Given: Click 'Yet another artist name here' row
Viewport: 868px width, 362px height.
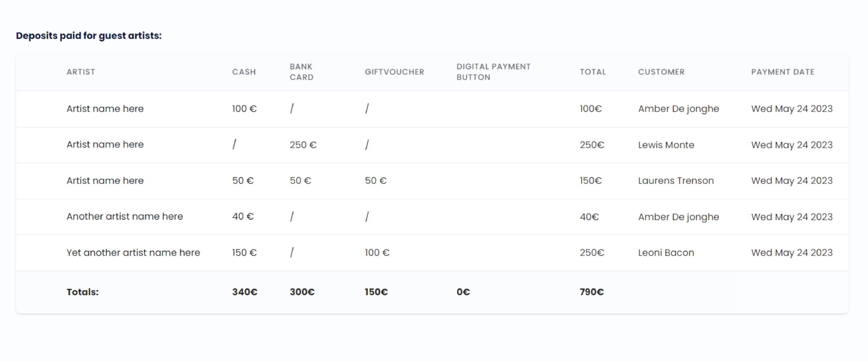Looking at the screenshot, I should (432, 253).
